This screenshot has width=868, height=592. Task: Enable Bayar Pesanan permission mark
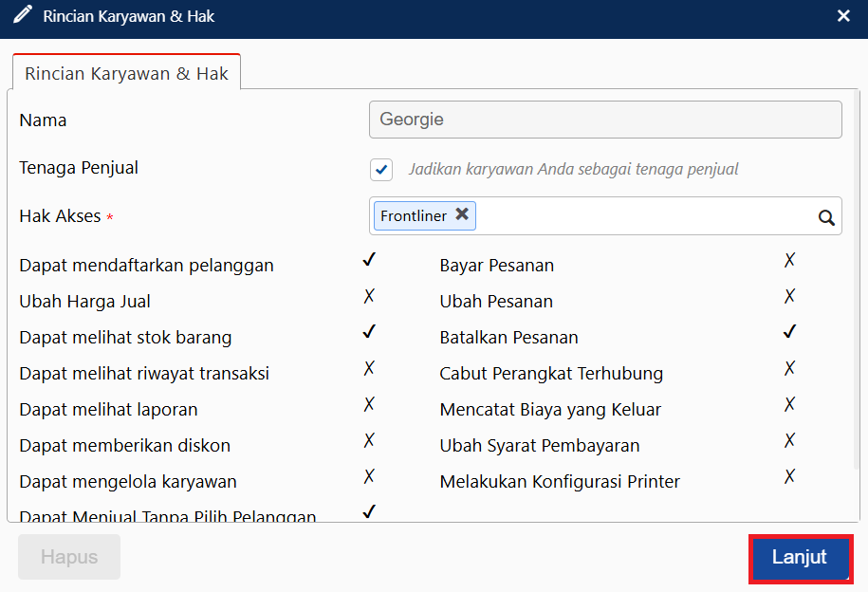click(789, 260)
